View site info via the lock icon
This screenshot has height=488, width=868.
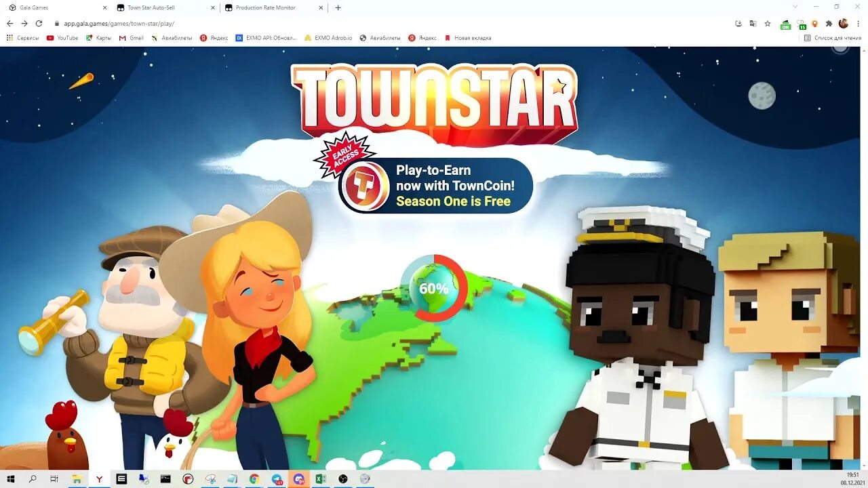[x=57, y=23]
